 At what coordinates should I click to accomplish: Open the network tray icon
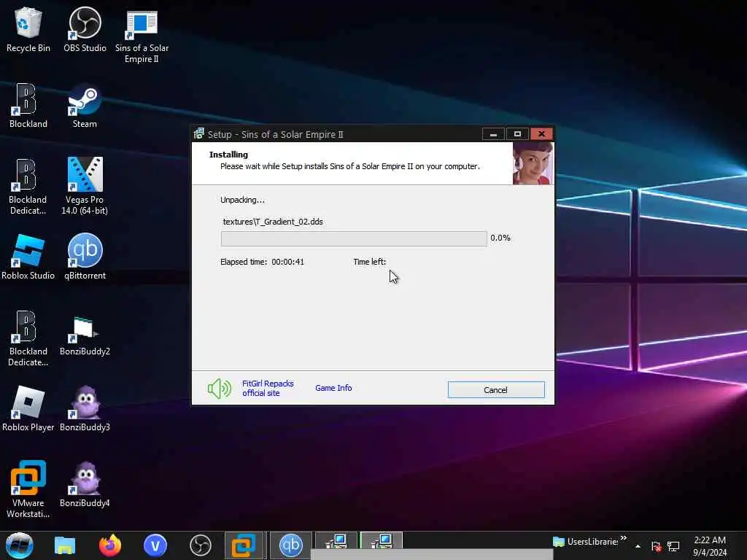pos(673,546)
